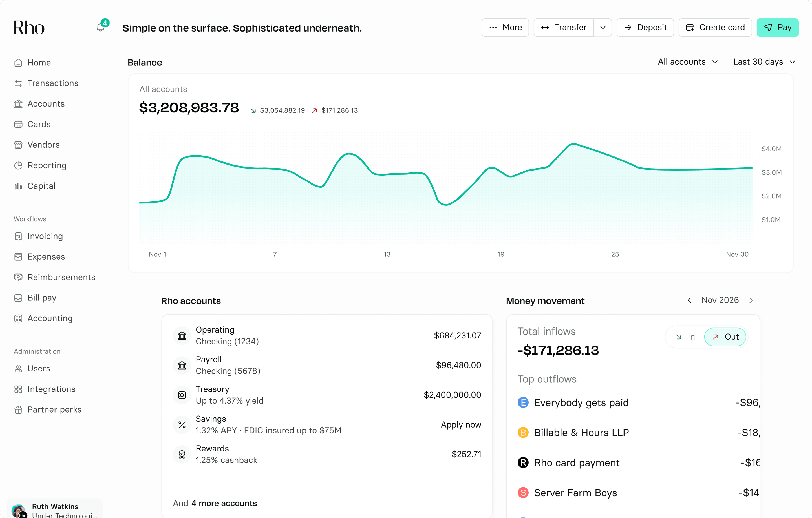Click the Rewards ribbon icon
Image resolution: width=812 pixels, height=518 pixels.
point(182,454)
